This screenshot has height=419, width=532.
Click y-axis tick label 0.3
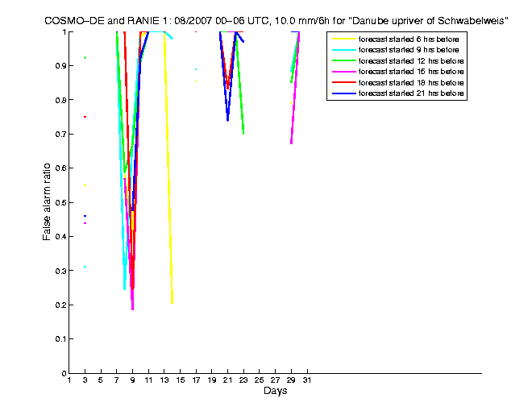click(60, 271)
